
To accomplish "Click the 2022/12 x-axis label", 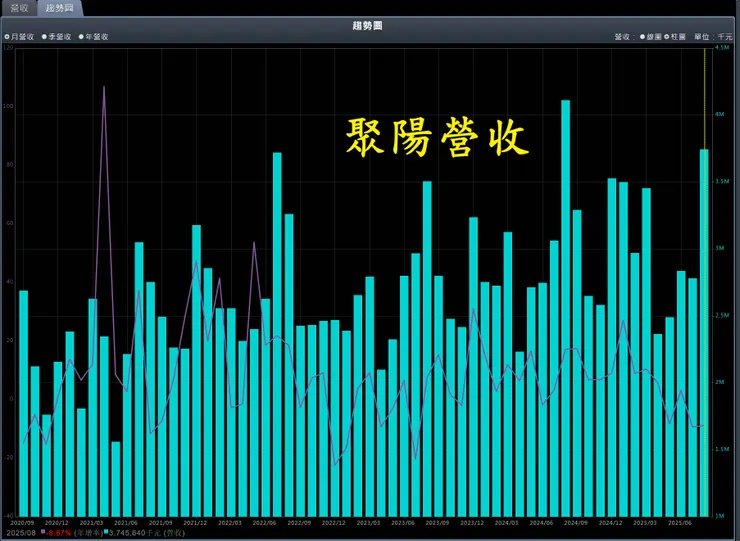I will tap(334, 523).
